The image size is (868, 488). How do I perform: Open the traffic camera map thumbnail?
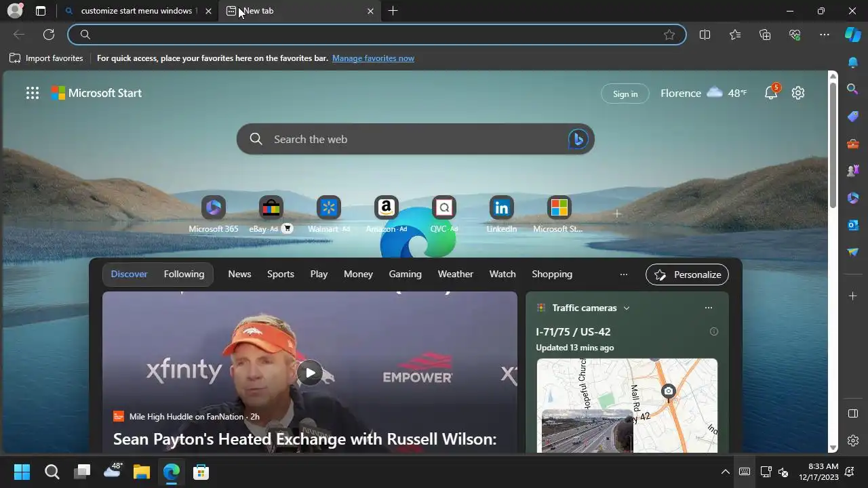pos(627,405)
